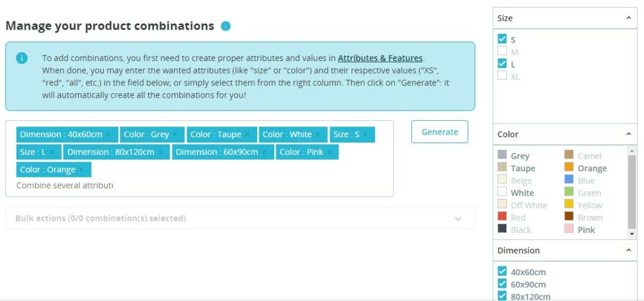Collapse the Dimension attribute panel

point(628,250)
